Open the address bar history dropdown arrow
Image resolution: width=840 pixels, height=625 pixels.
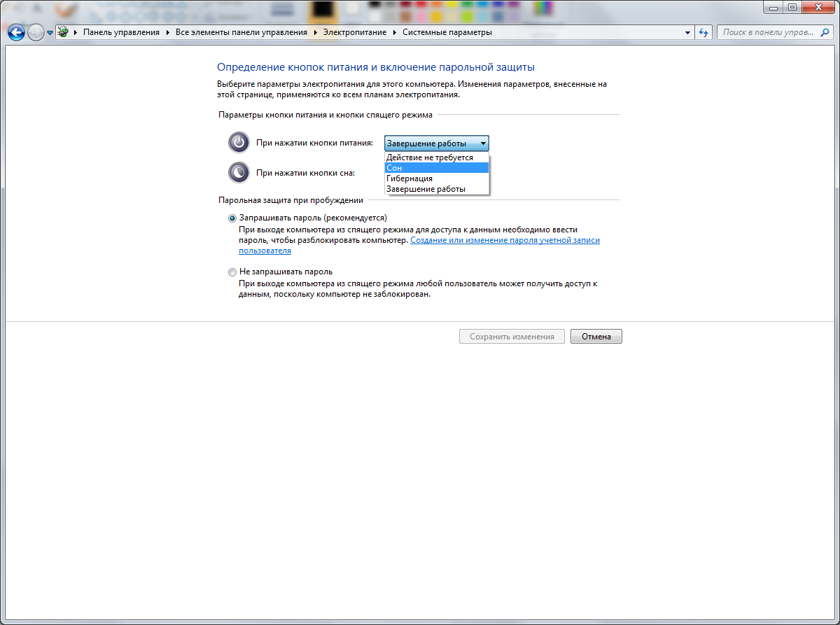click(687, 32)
